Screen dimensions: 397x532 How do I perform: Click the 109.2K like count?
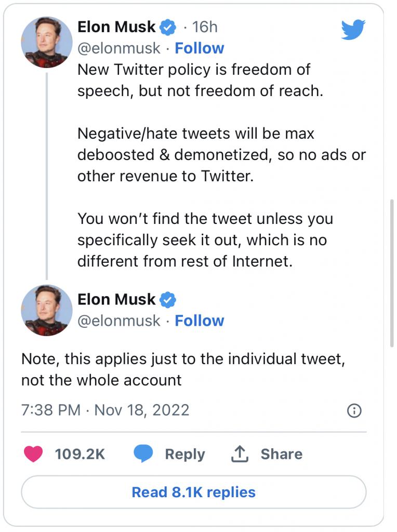pyautogui.click(x=80, y=454)
